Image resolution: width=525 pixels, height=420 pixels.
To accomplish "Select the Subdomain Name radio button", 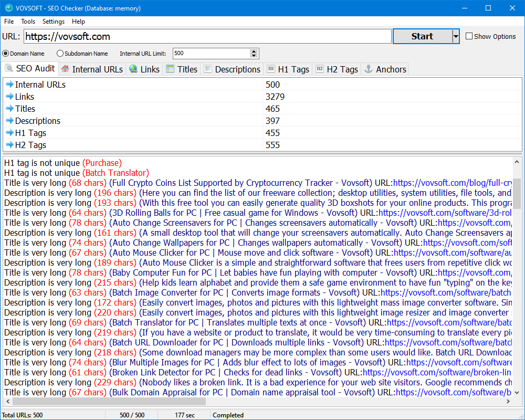I will (x=60, y=53).
